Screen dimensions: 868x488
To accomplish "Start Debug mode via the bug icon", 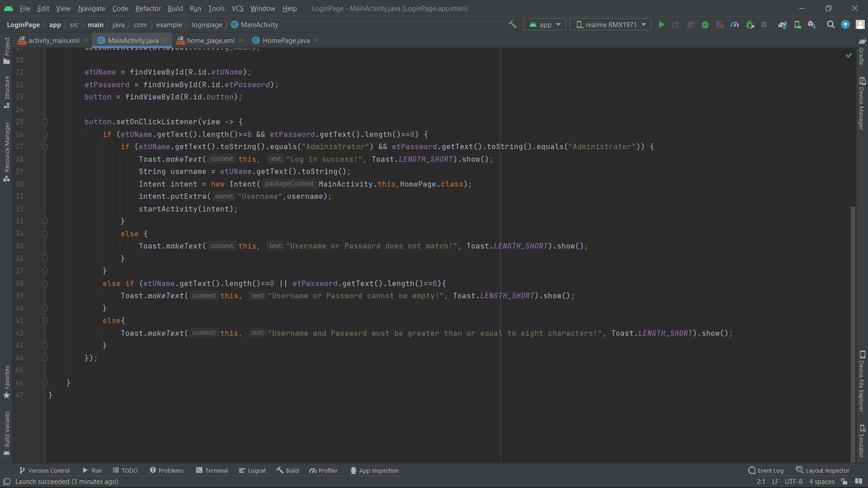I will [x=706, y=25].
